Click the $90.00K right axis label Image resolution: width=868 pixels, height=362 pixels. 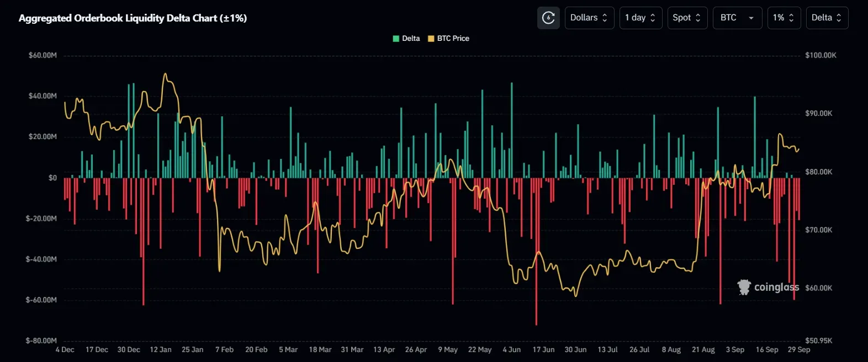tap(819, 114)
